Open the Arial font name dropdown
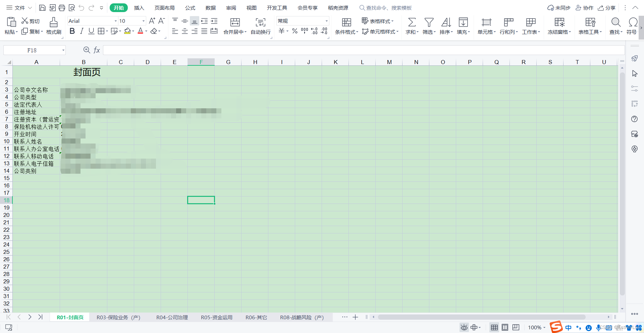This screenshot has height=333, width=644. point(115,21)
